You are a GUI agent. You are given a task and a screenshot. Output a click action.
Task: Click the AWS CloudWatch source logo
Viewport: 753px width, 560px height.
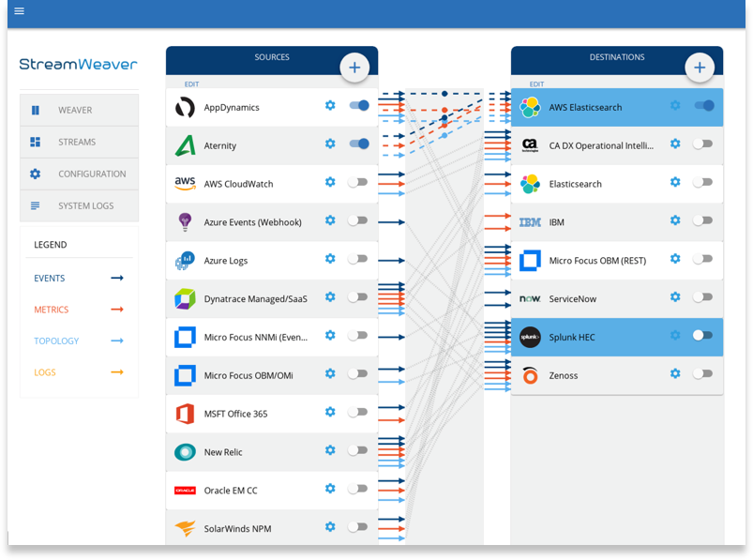[x=185, y=183]
